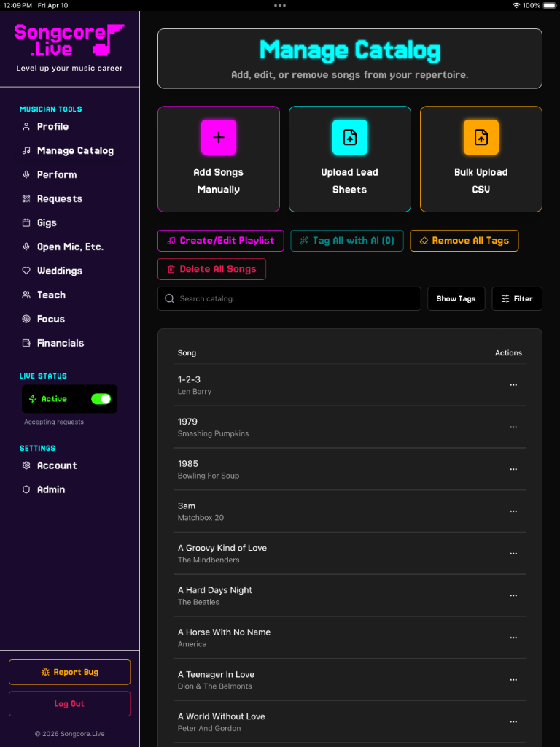Go to Weddings section
Image resolution: width=560 pixels, height=747 pixels.
(69, 271)
